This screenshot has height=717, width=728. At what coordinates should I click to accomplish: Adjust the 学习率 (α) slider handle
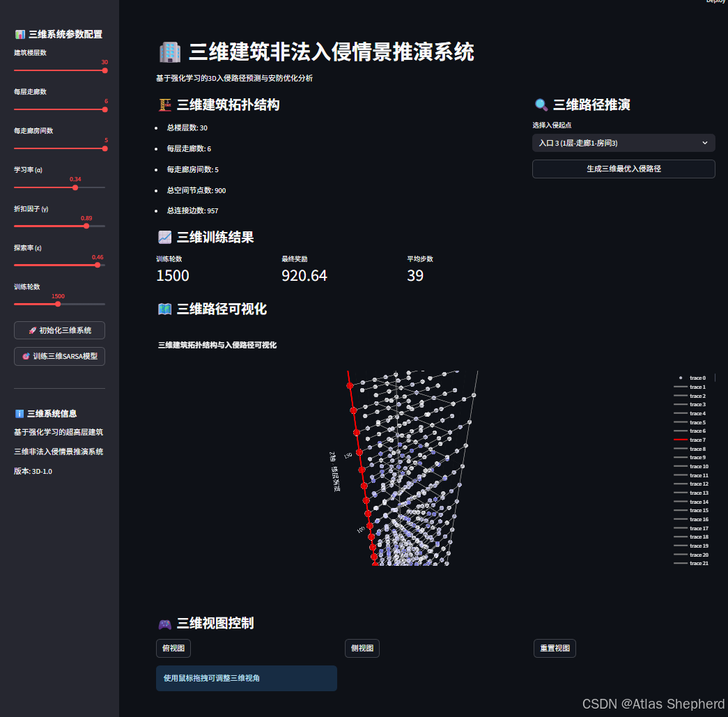coord(75,187)
